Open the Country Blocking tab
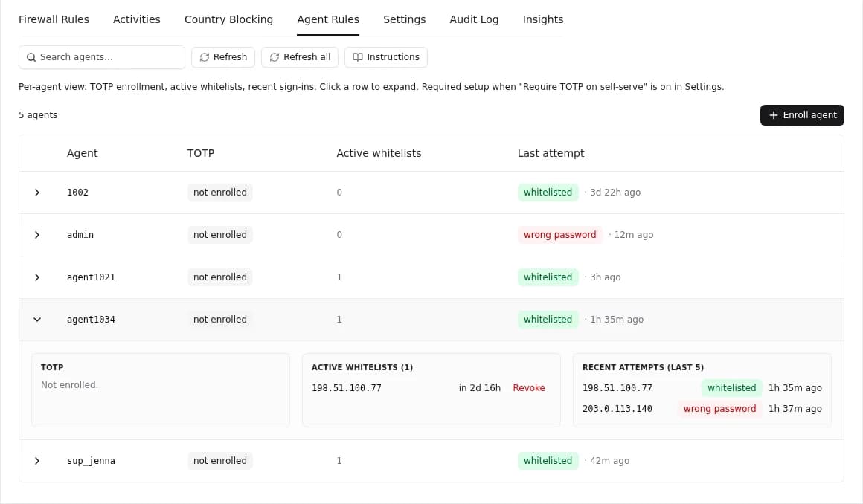863x504 pixels. coord(228,19)
